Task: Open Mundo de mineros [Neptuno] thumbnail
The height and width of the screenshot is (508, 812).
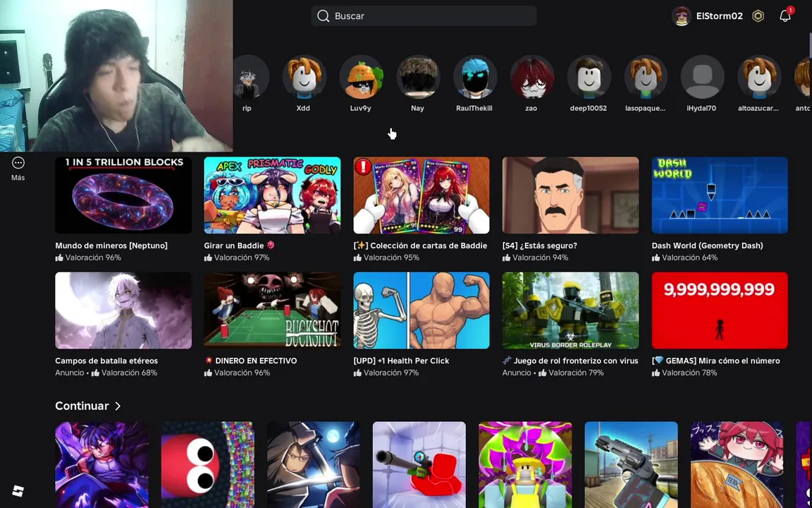Action: click(123, 195)
